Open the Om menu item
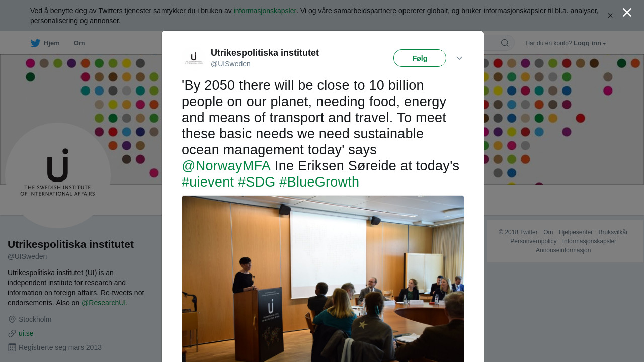The height and width of the screenshot is (362, 644). point(79,43)
